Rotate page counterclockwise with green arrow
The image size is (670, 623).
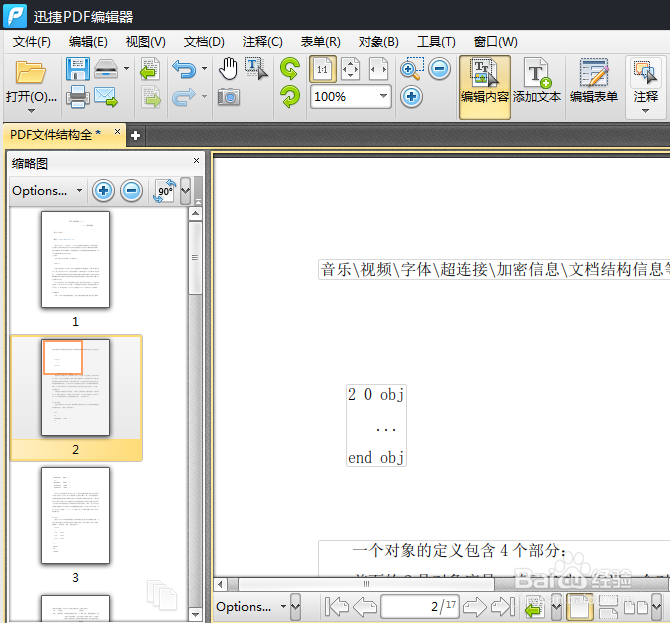coord(290,69)
